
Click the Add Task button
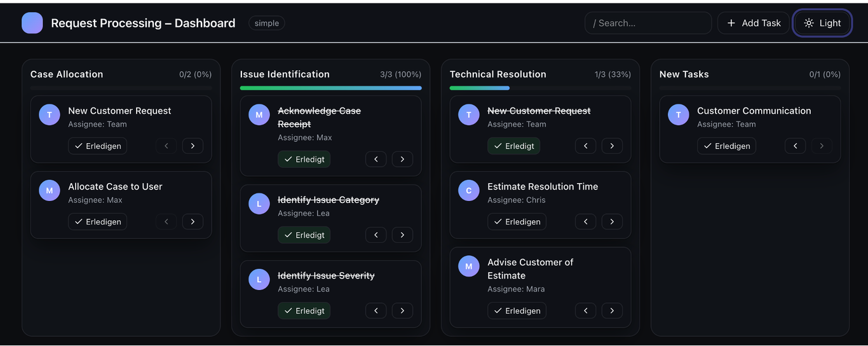pyautogui.click(x=753, y=23)
